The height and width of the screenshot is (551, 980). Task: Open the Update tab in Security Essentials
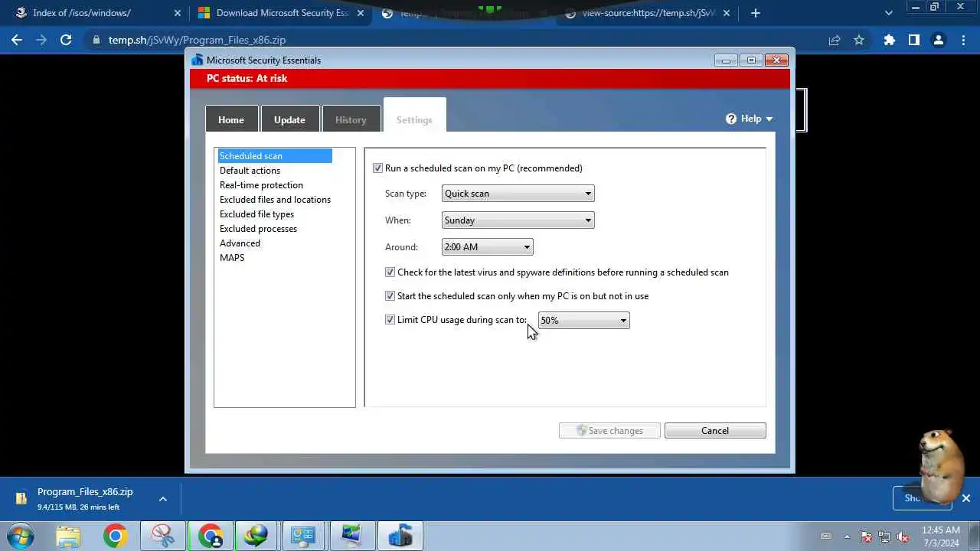[x=289, y=119]
